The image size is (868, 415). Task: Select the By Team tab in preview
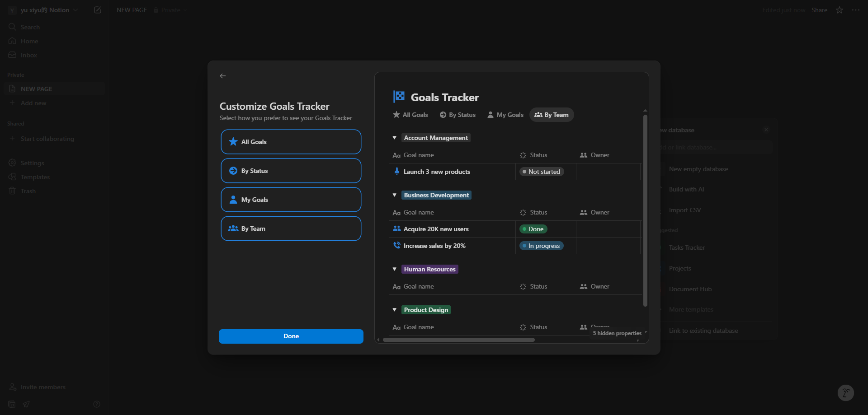[552, 115]
